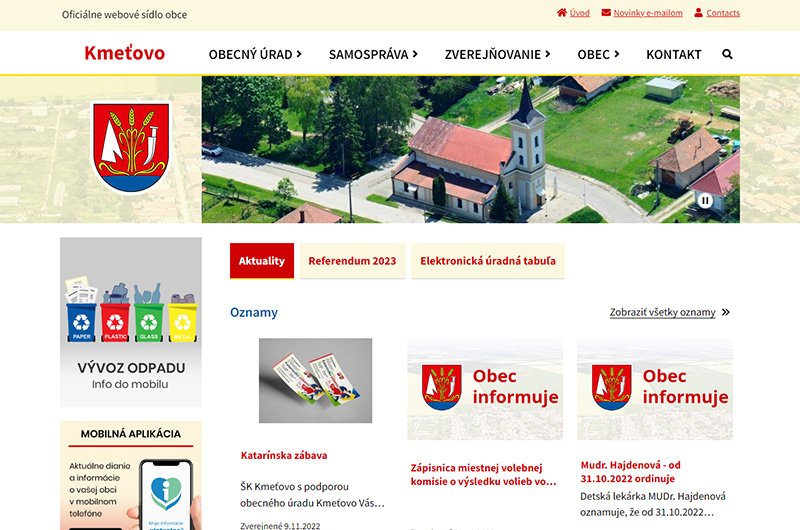800x530 pixels.
Task: Pause the header image slideshow
Action: (705, 200)
